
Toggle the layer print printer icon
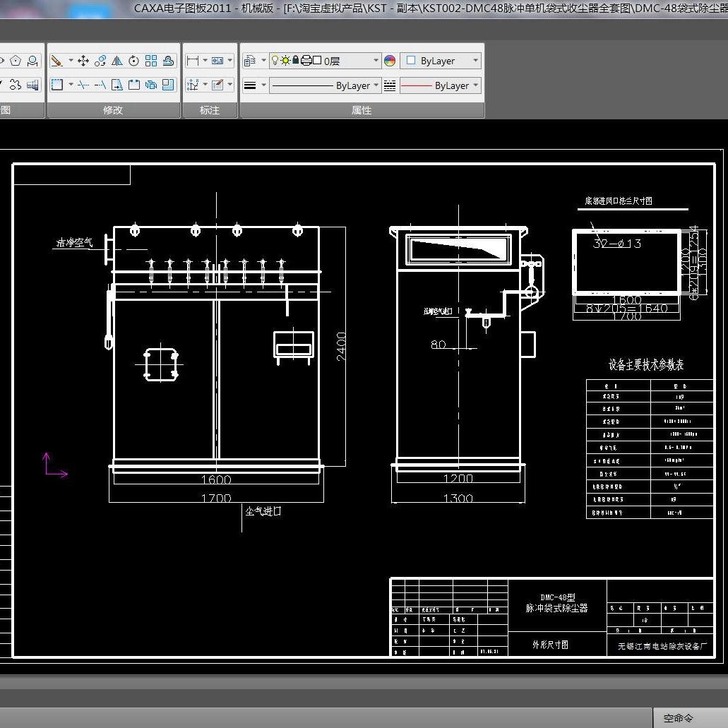coord(306,60)
